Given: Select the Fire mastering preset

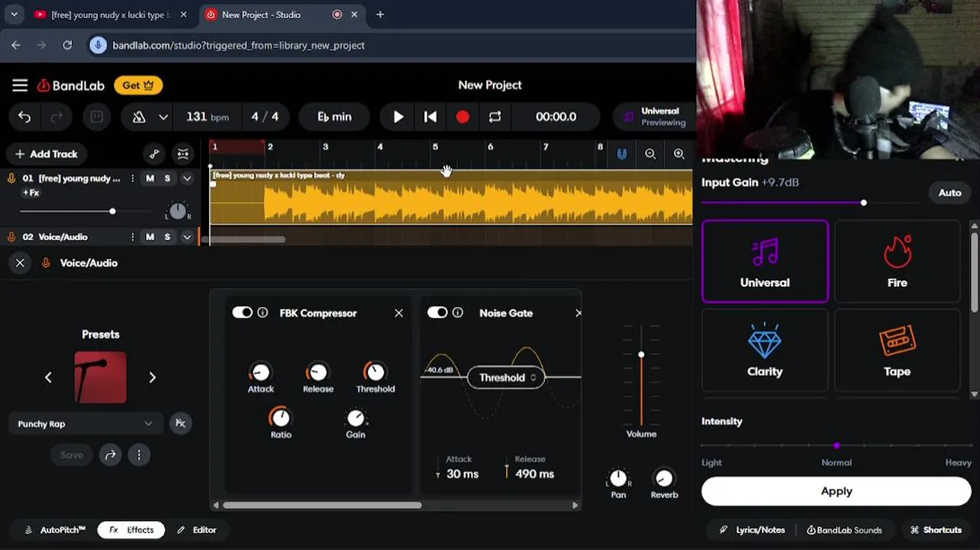Looking at the screenshot, I should pos(897,261).
